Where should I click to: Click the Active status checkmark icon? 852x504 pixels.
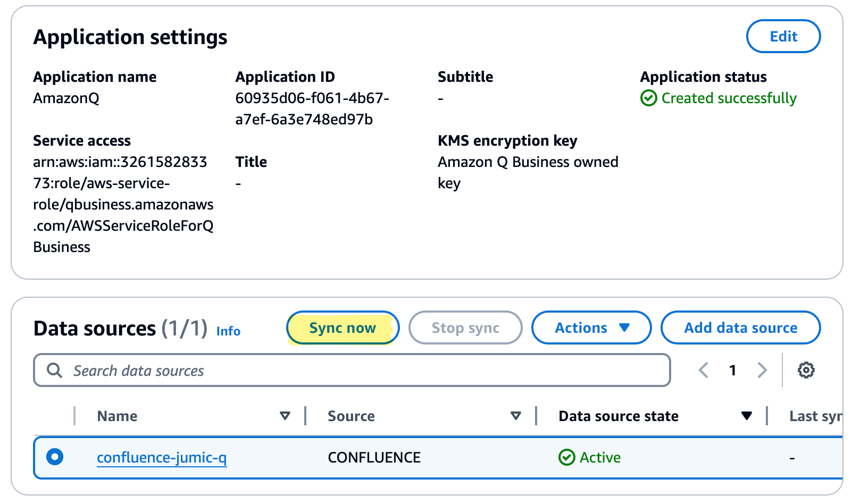click(566, 457)
